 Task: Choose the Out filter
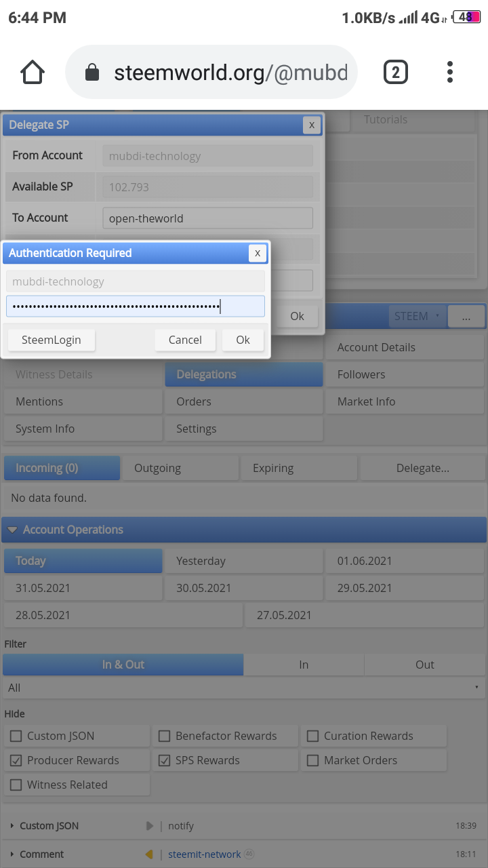point(425,665)
